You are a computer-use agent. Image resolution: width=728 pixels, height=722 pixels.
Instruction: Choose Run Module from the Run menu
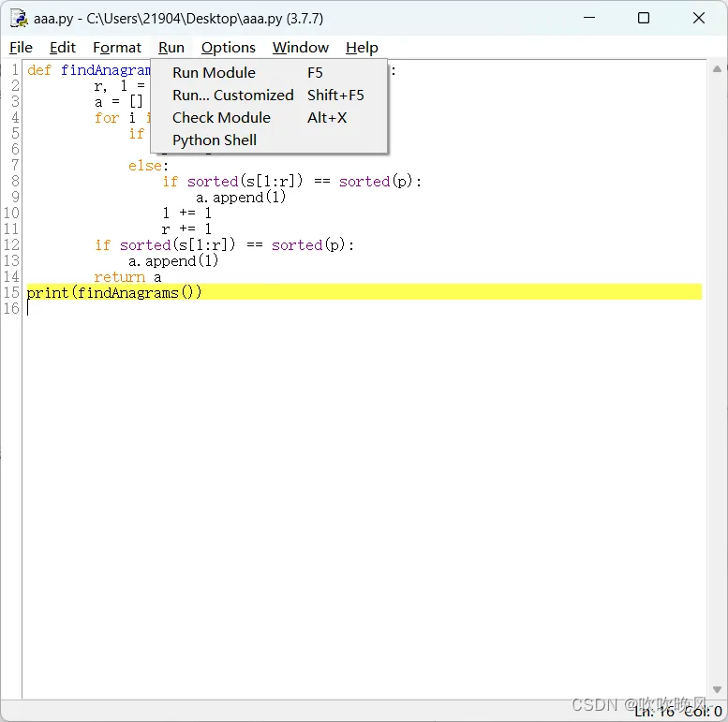pos(269,73)
